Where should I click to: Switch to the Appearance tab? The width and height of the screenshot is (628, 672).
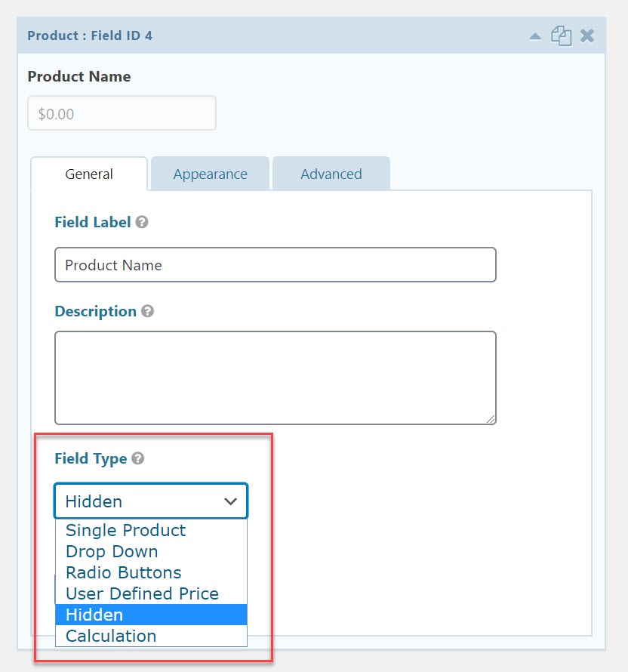tap(210, 174)
